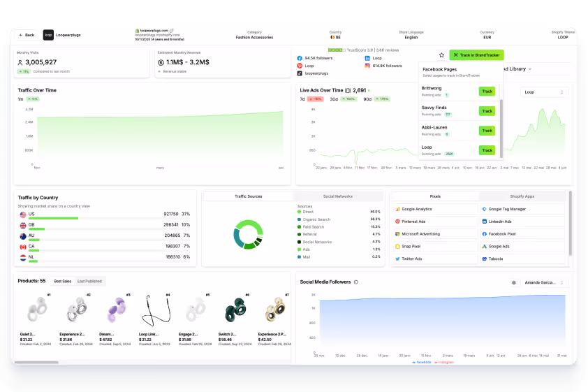Click the star favorite icon

point(442,55)
